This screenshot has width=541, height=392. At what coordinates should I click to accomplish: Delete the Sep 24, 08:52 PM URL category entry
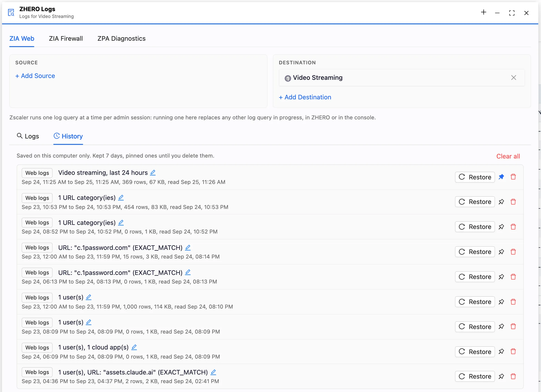[x=513, y=227]
